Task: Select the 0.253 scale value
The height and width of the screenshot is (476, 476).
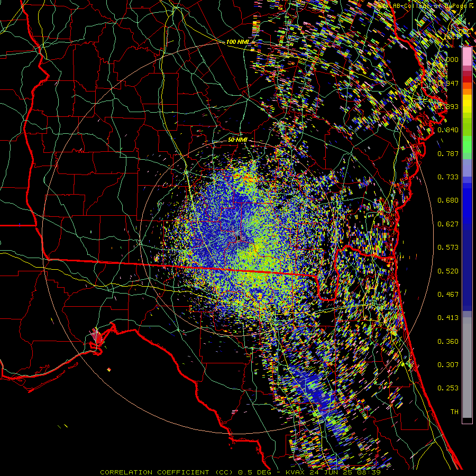Action: tap(448, 388)
